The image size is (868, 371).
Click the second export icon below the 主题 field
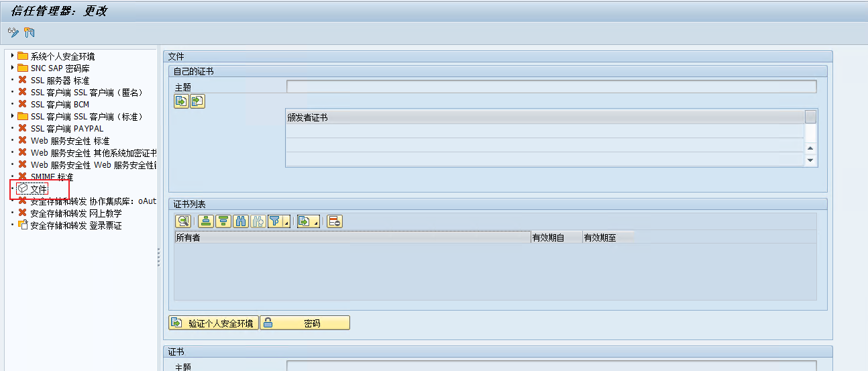197,101
